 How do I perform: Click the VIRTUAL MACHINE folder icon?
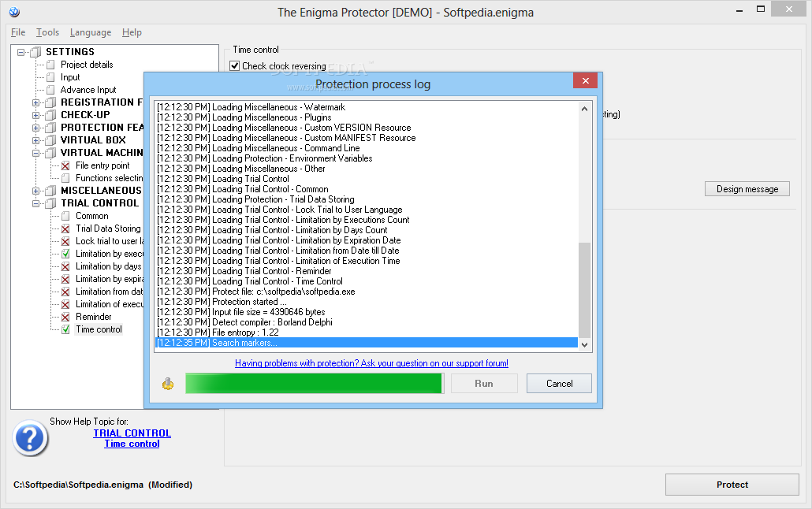click(x=50, y=153)
